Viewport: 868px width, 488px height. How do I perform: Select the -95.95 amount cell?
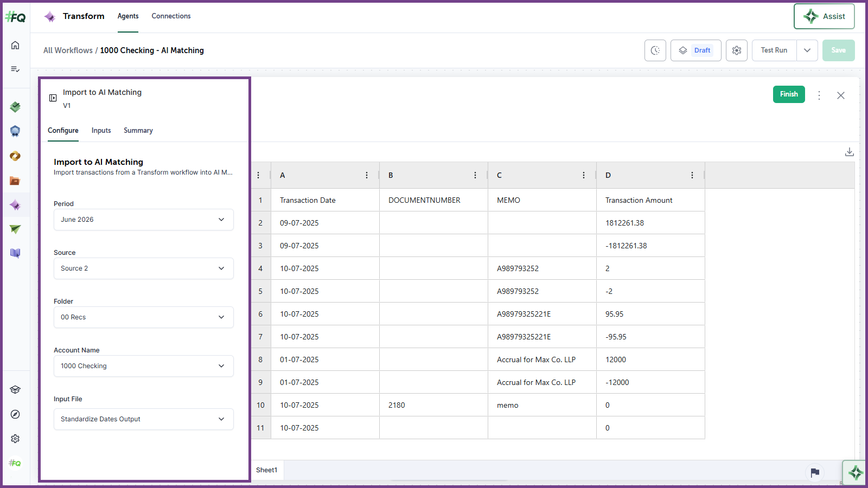(x=651, y=337)
